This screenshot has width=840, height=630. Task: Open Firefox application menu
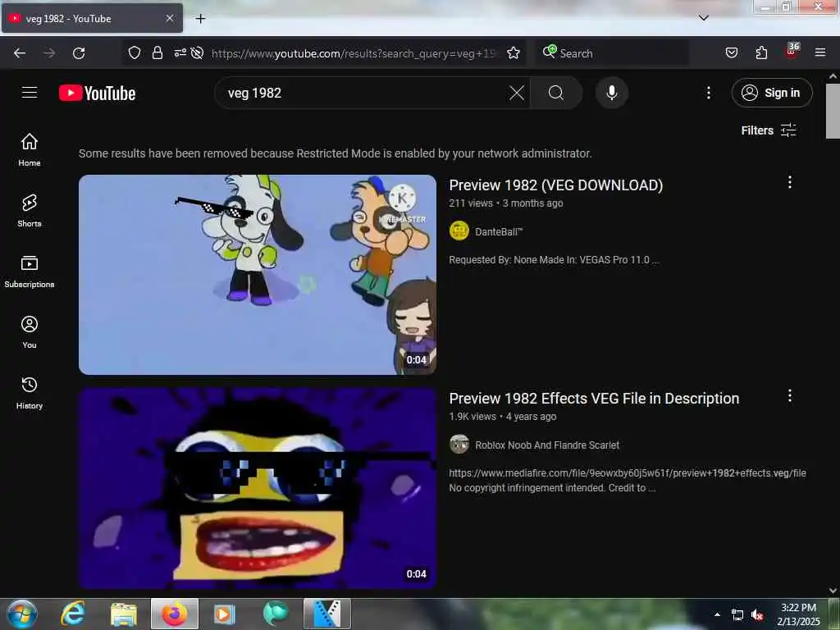click(x=819, y=52)
